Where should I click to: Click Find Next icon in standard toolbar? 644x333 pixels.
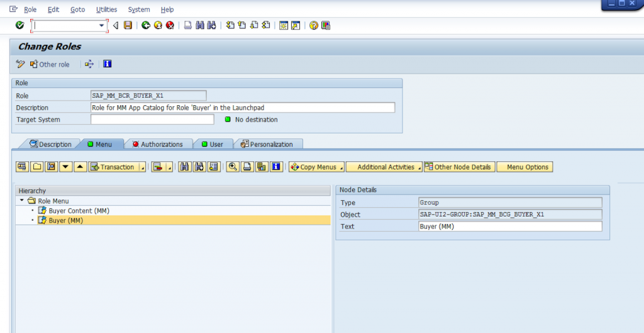pos(212,25)
